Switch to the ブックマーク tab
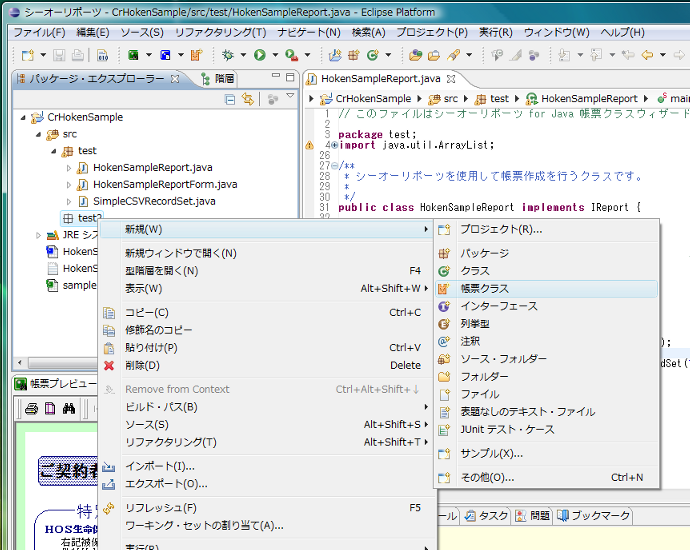This screenshot has width=690, height=550. tap(593, 516)
